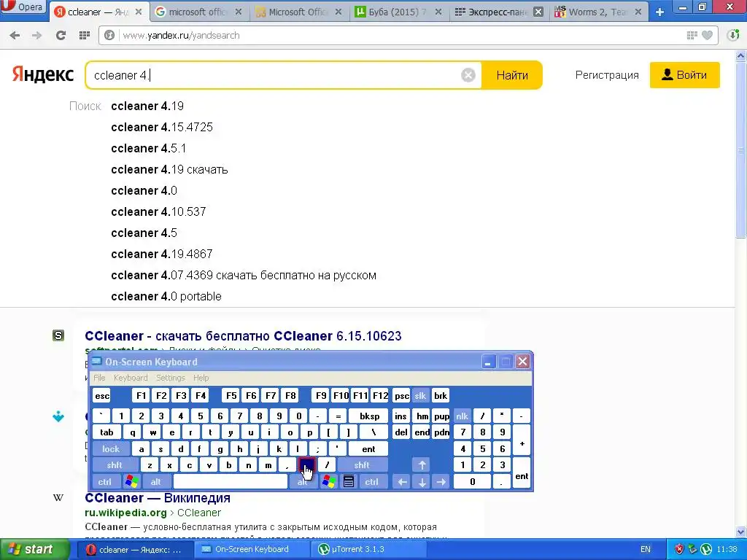Click the browser Forward arrow
Image resolution: width=747 pixels, height=560 pixels.
[36, 35]
